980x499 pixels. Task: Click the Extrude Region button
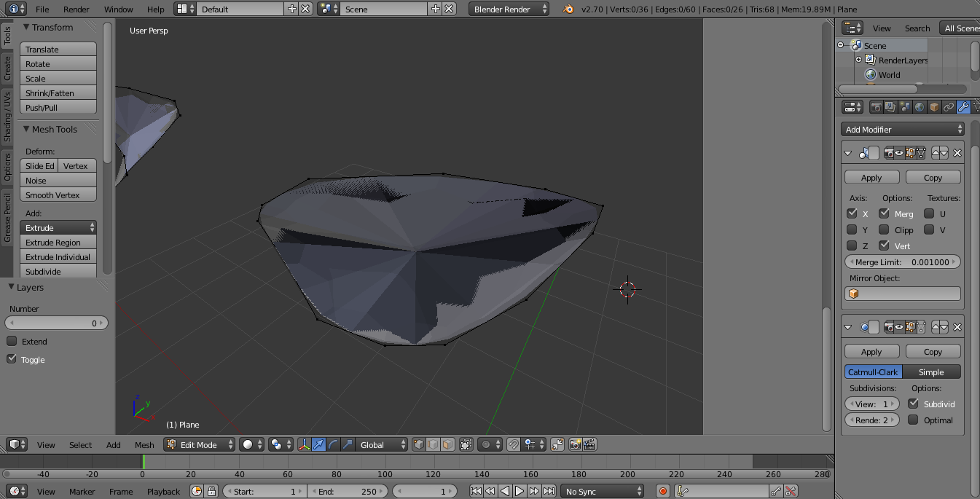point(58,242)
